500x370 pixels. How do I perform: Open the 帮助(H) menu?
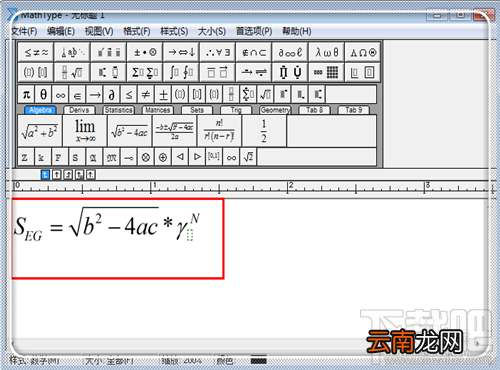[x=297, y=31]
